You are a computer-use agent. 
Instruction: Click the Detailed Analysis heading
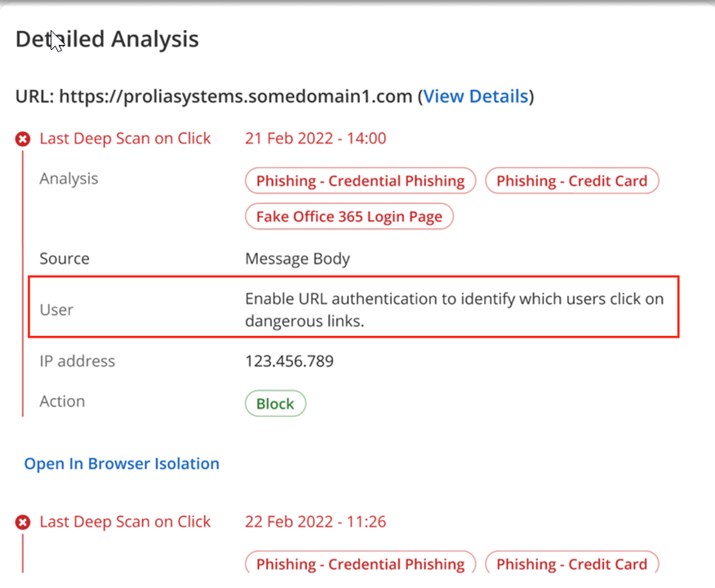coord(107,38)
